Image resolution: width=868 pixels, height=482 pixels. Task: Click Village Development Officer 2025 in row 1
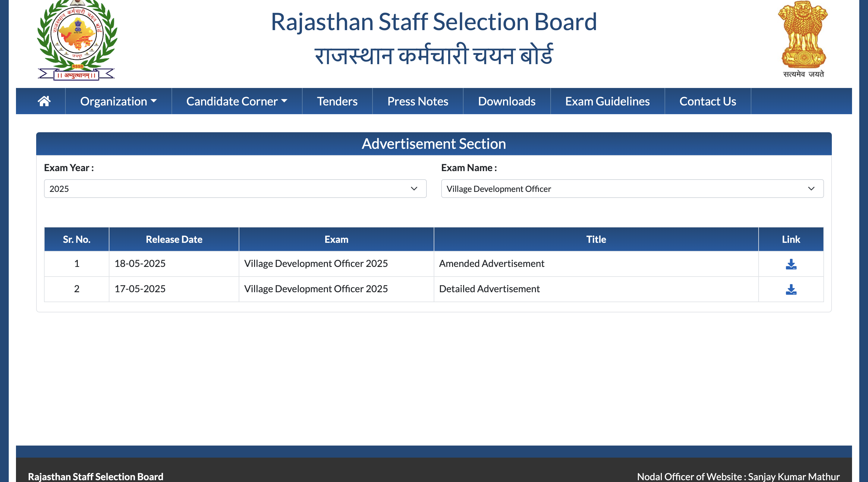coord(316,263)
